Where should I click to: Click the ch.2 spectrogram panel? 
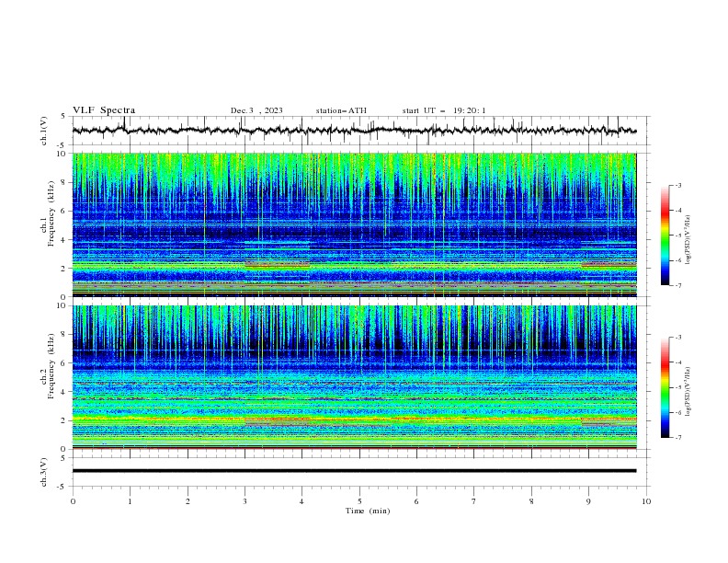click(x=354, y=377)
